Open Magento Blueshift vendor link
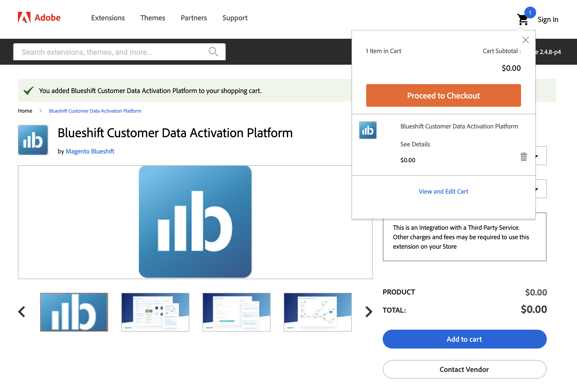Image resolution: width=577 pixels, height=392 pixels. 90,151
